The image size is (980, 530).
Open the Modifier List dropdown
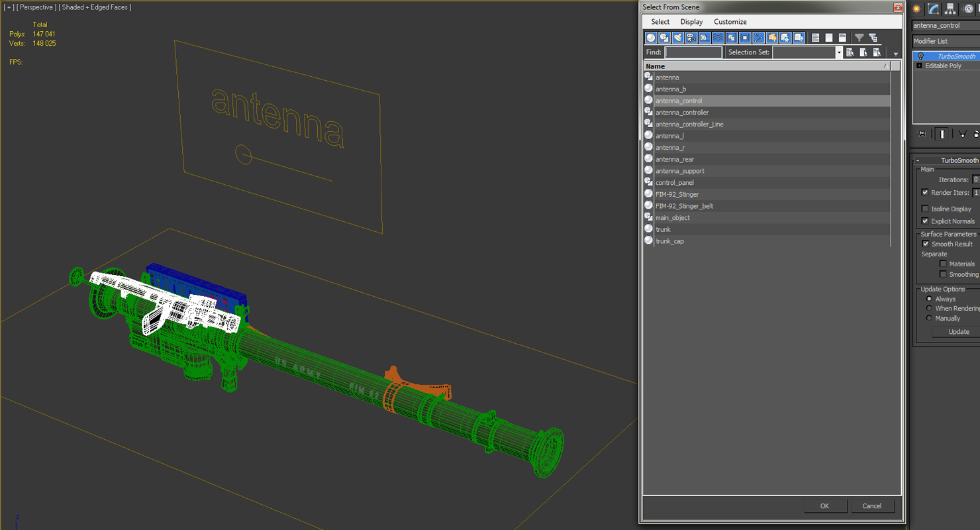click(x=946, y=41)
